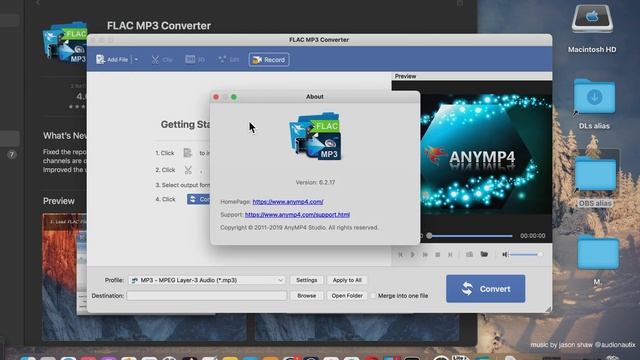The width and height of the screenshot is (640, 360).
Task: Click the small Convert button in step 4
Action: pos(199,199)
